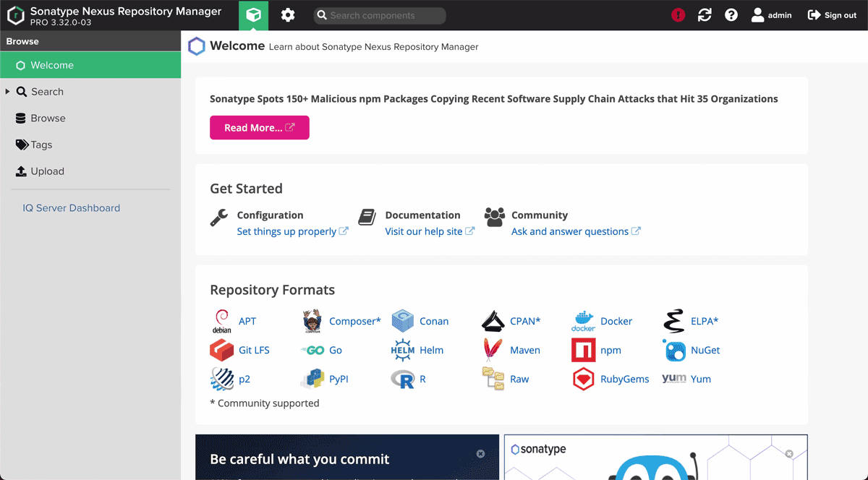868x480 pixels.
Task: Click the NuGet format icon
Action: point(674,351)
